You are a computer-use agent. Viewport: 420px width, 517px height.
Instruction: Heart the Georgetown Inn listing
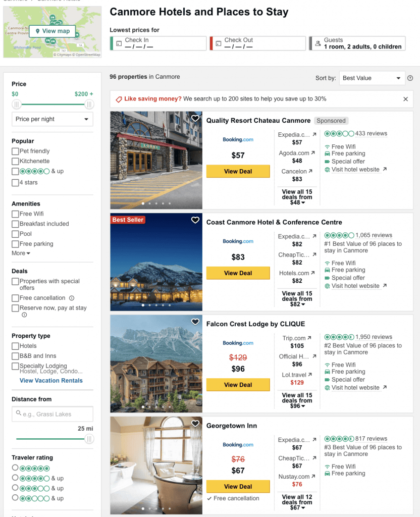[x=195, y=424]
